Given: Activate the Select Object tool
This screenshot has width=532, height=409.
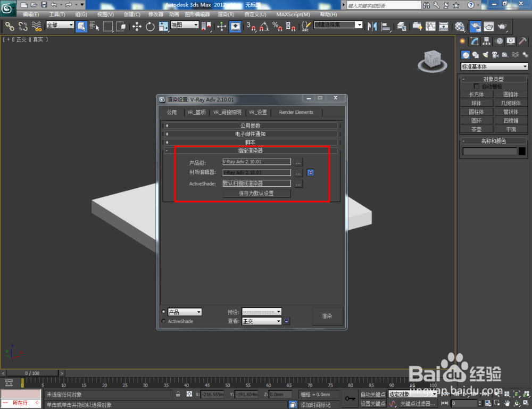Looking at the screenshot, I should click(81, 26).
